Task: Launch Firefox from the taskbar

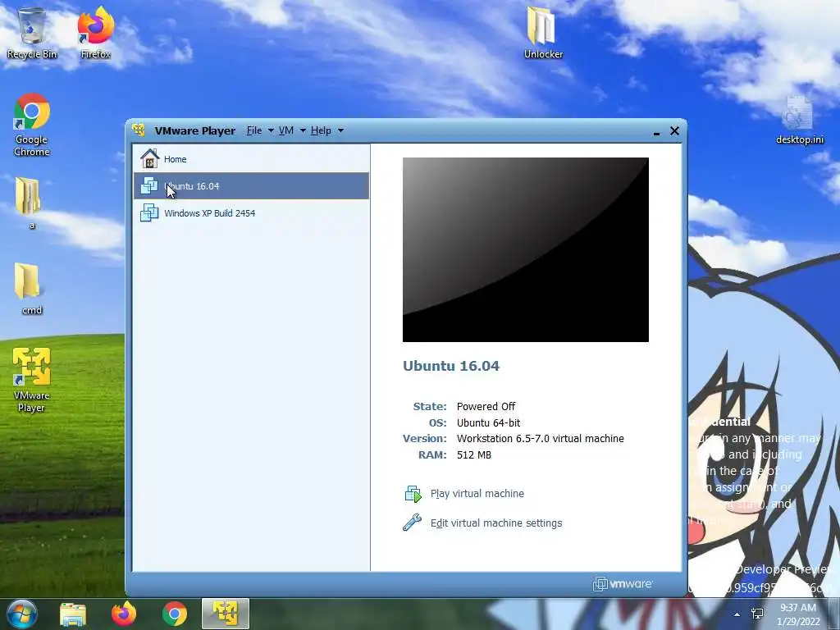Action: [124, 614]
